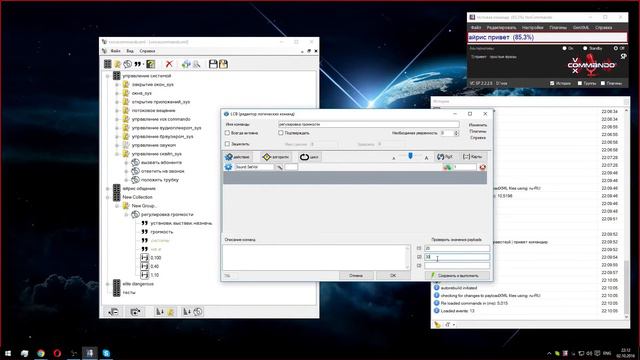Click the second bottom toolbar icon in command editor
The width and height of the screenshot is (640, 360).
coord(135,312)
